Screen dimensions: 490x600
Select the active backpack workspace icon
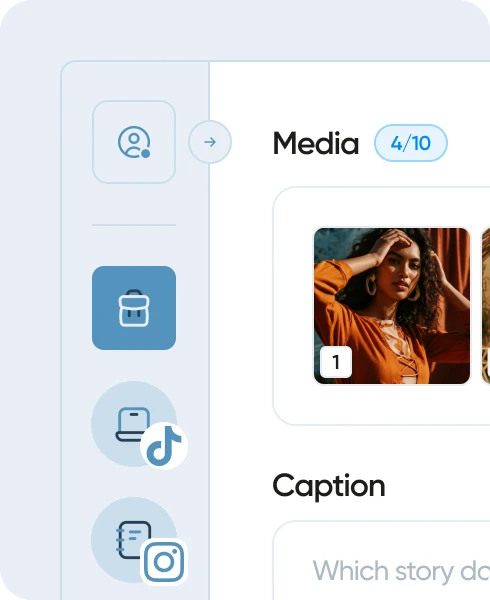coord(134,308)
